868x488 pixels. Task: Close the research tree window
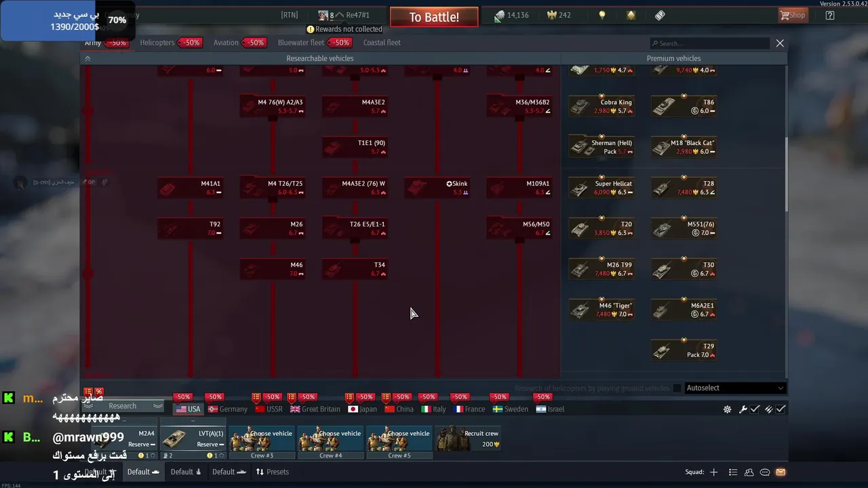[780, 43]
